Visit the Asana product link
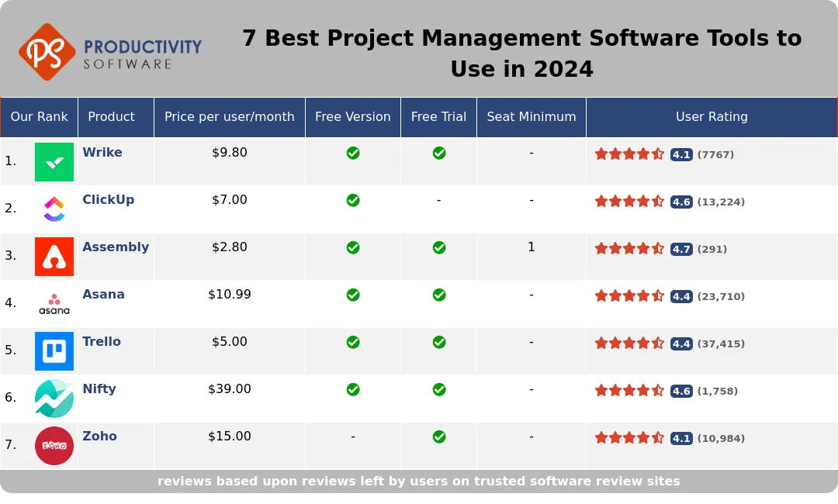This screenshot has height=504, width=838. 103,294
